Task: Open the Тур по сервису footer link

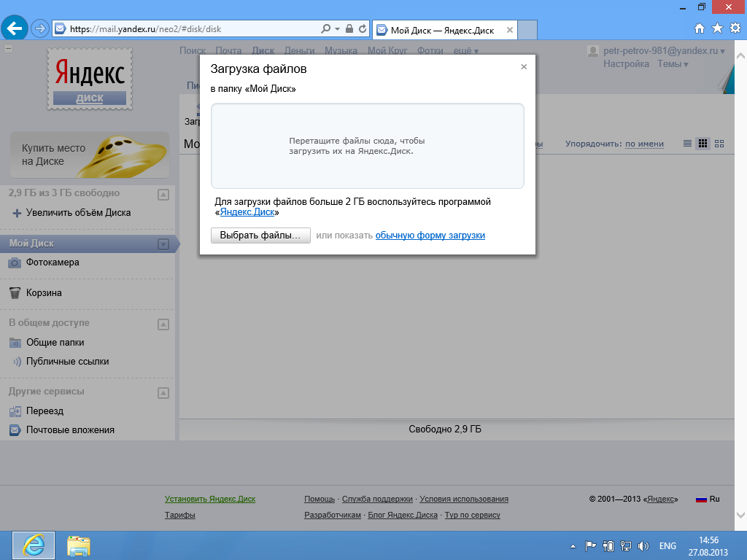Action: [x=473, y=515]
